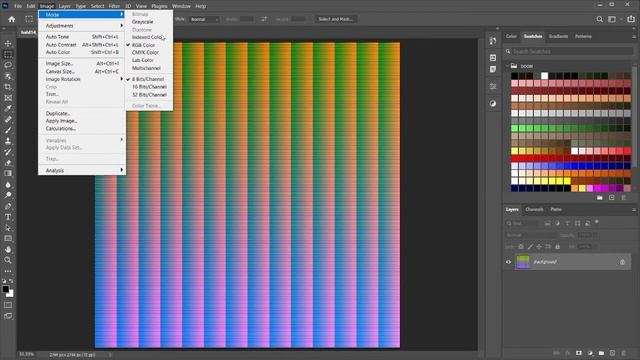The height and width of the screenshot is (360, 640).
Task: Open the Style dropdown set to Normal
Action: point(204,19)
